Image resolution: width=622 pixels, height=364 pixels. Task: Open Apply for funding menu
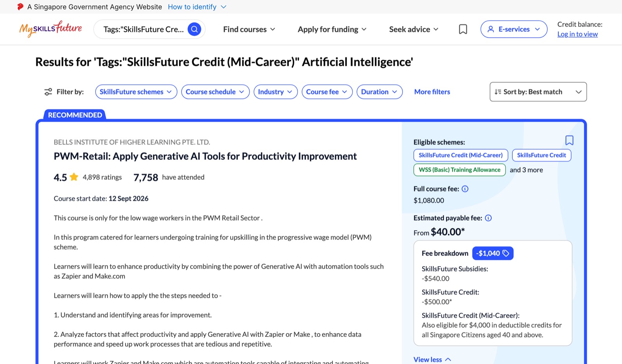pos(332,29)
